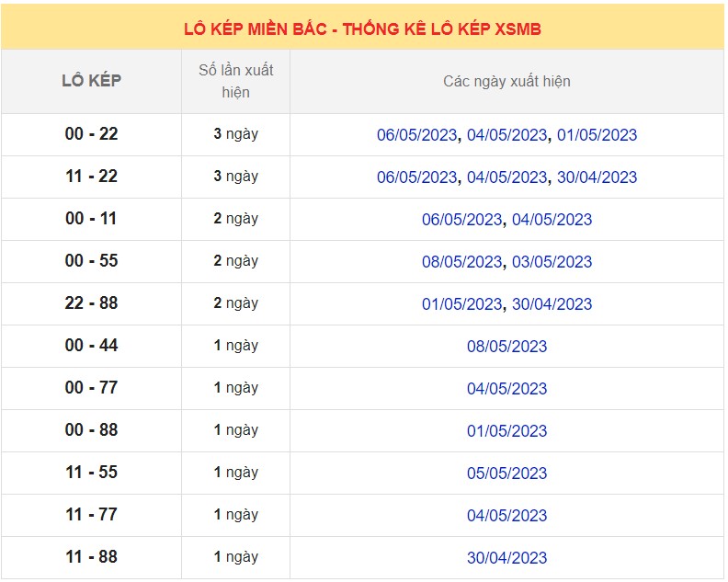Select the 30/04/2023 date in row 11 - 22

(x=597, y=177)
